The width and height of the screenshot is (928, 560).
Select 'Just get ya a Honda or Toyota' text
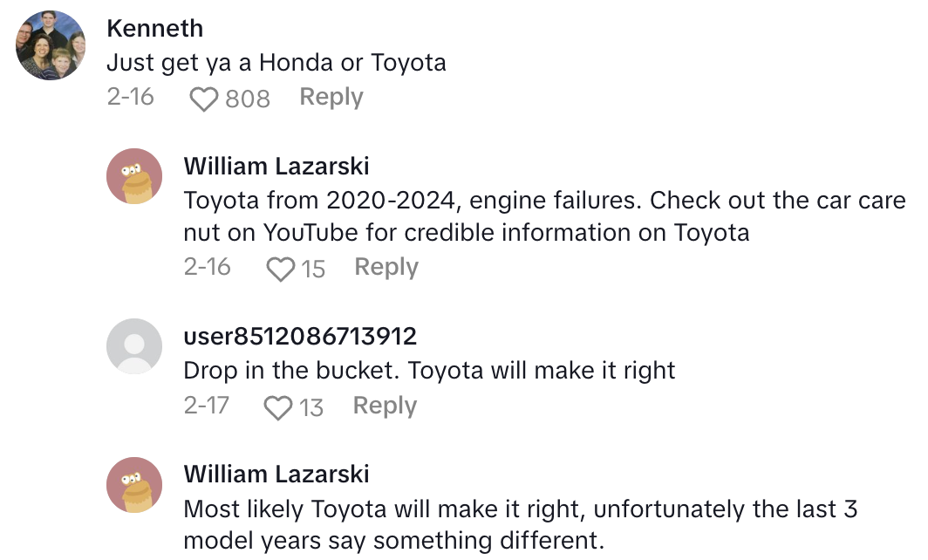click(276, 63)
